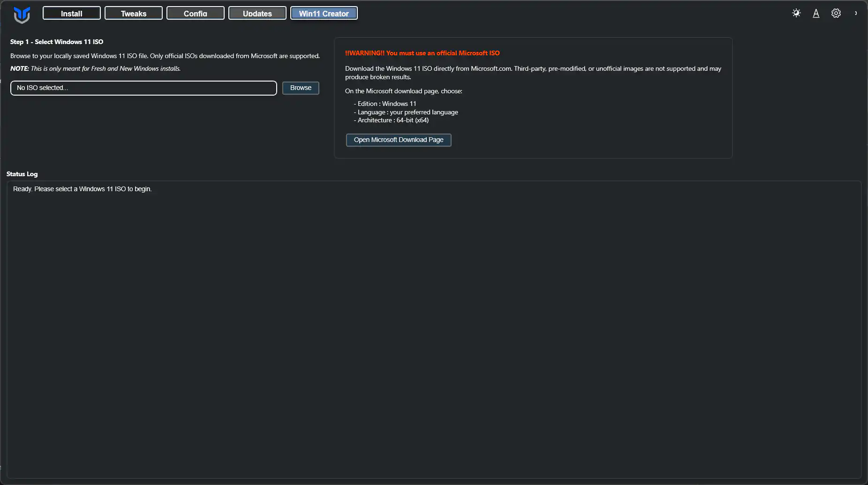
Task: Switch to the Install tab
Action: pos(72,13)
